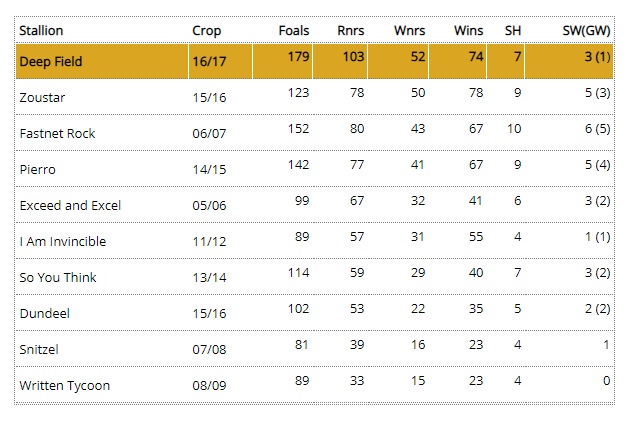Screen dimensions: 633x421
Task: Click the Stallion column header
Action: [41, 30]
